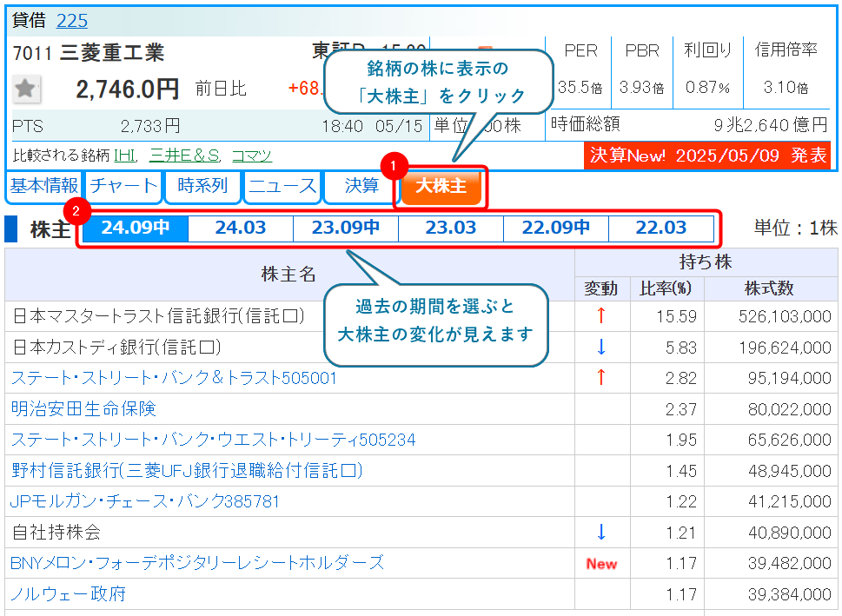Screen dimensions: 842x616
Task: Click the 526,103,000 share count
Action: (x=785, y=317)
